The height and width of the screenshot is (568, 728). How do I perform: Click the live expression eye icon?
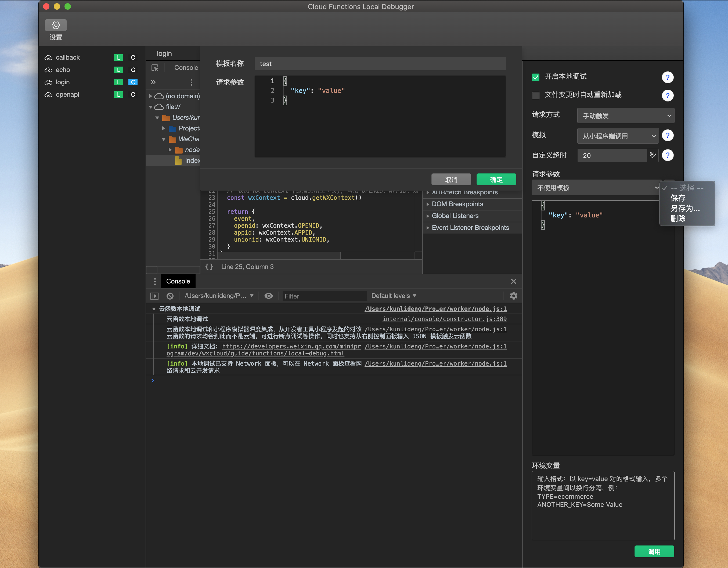(x=268, y=296)
